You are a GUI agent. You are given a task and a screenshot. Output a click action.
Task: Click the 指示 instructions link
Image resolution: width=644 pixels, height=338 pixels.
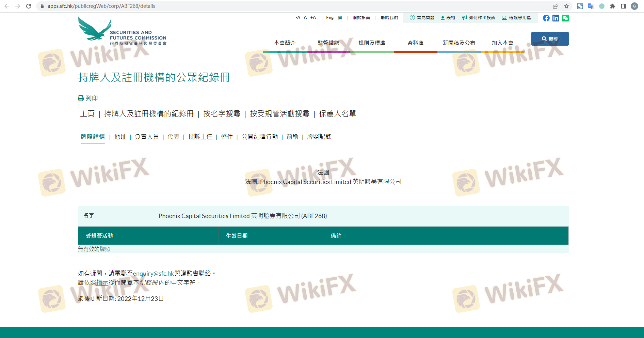(x=102, y=282)
